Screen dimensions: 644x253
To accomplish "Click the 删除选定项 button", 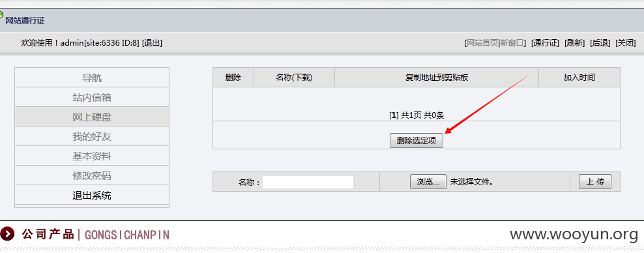I will 416,141.
